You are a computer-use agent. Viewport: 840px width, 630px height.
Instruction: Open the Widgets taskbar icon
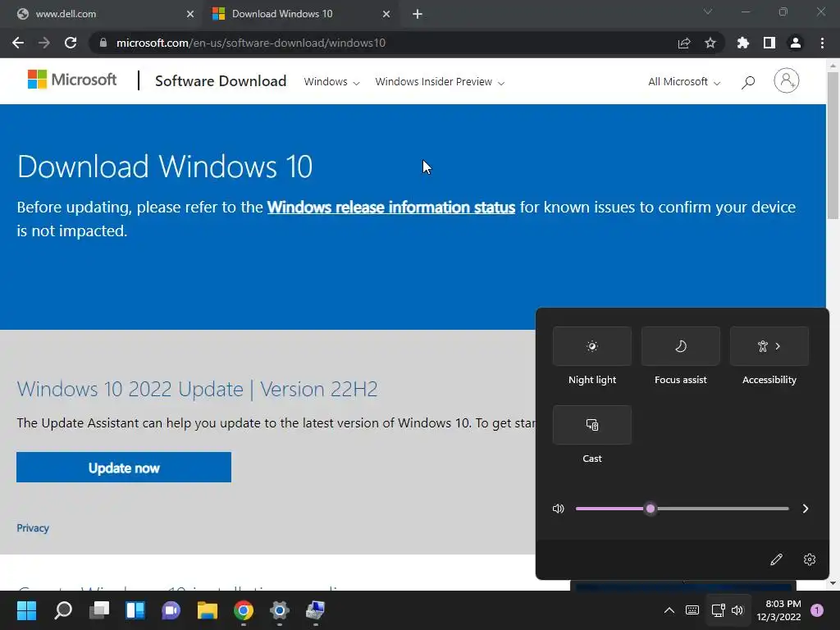tap(135, 610)
